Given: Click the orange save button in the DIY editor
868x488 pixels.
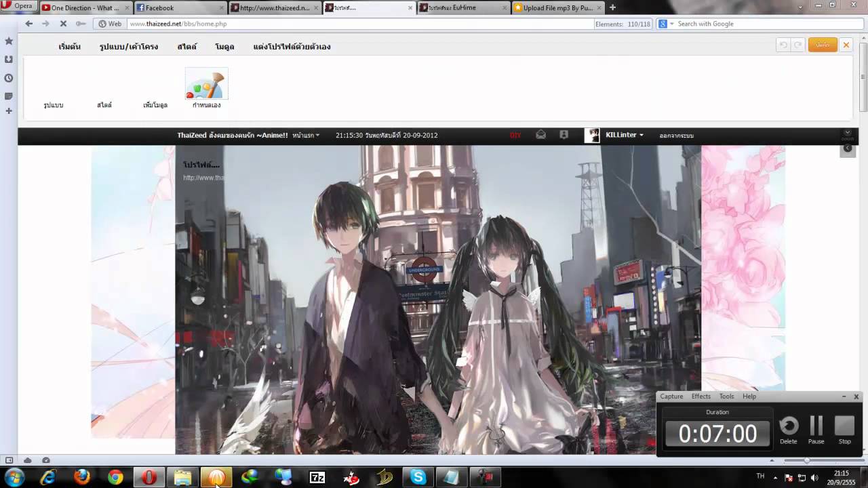Looking at the screenshot, I should click(823, 45).
